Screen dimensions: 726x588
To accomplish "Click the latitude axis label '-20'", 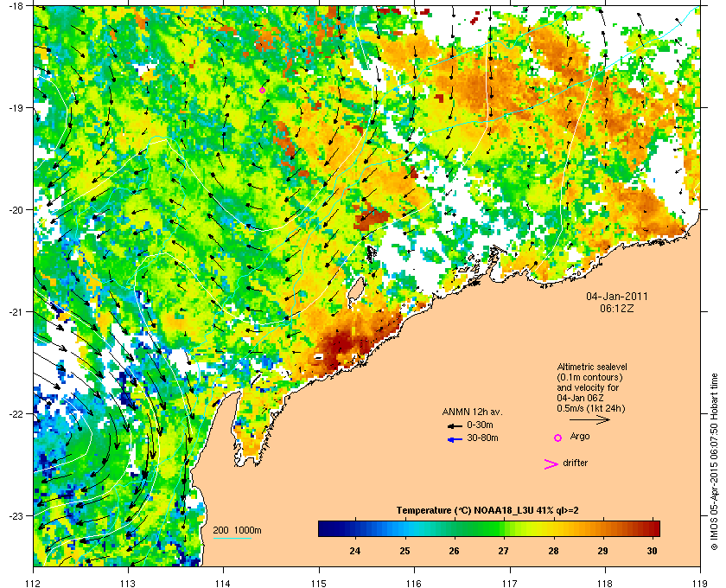I will (16, 210).
